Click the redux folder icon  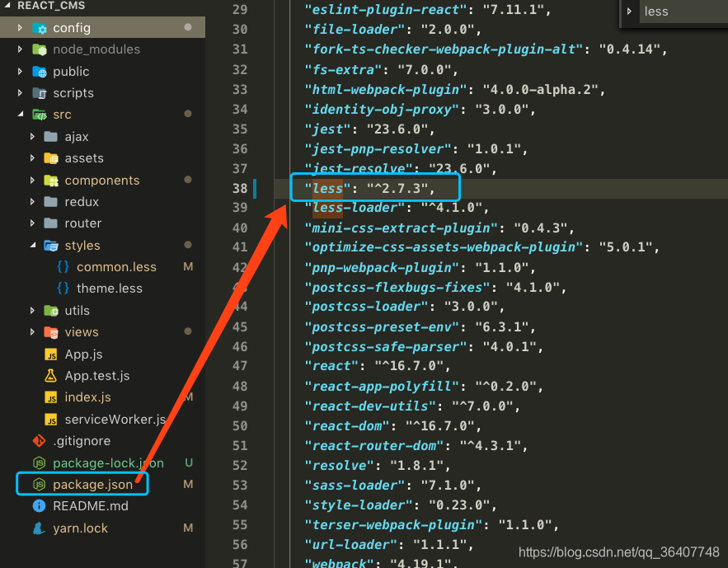(x=50, y=201)
